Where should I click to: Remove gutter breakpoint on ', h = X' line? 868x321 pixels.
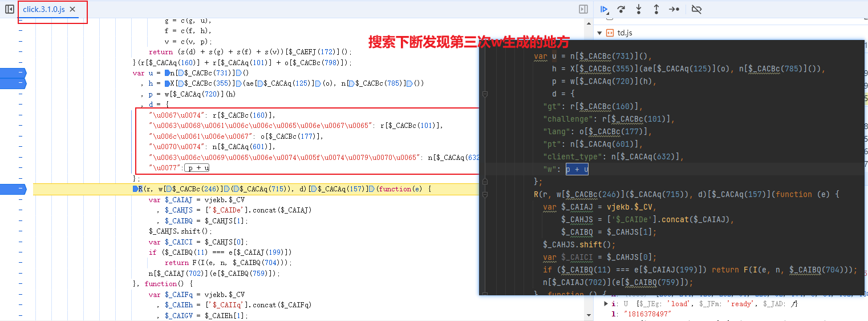click(x=13, y=83)
